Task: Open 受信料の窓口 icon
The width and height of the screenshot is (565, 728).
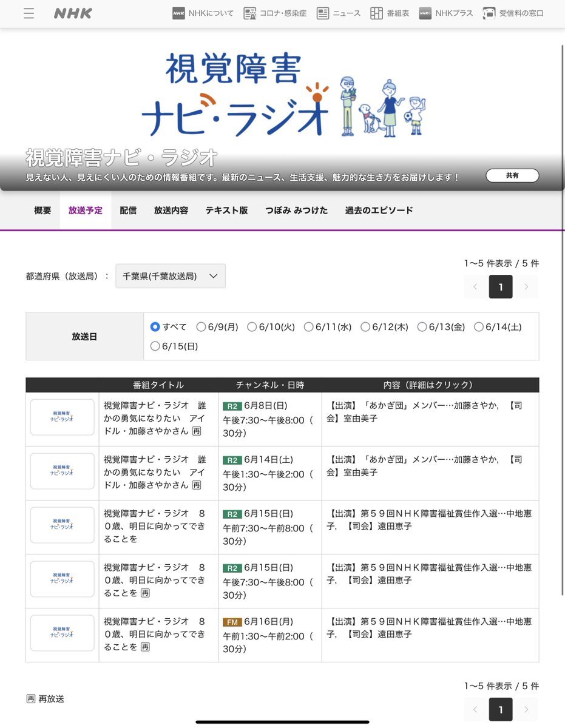Action: coord(489,13)
